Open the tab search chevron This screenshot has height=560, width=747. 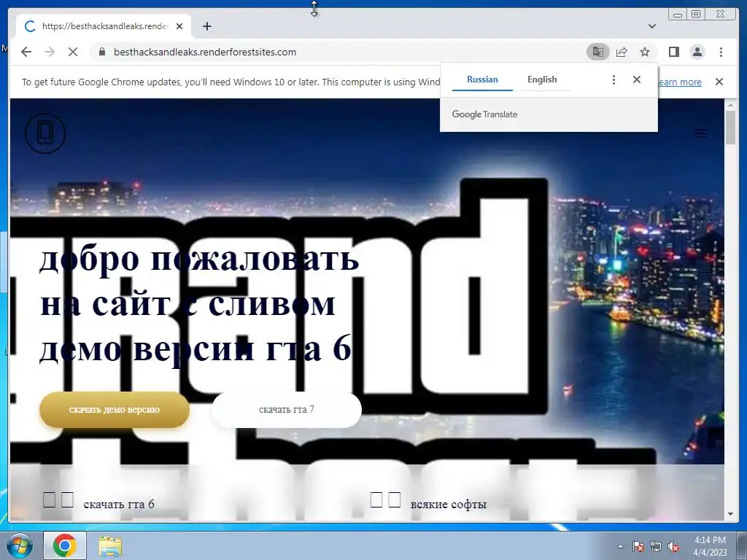[652, 26]
